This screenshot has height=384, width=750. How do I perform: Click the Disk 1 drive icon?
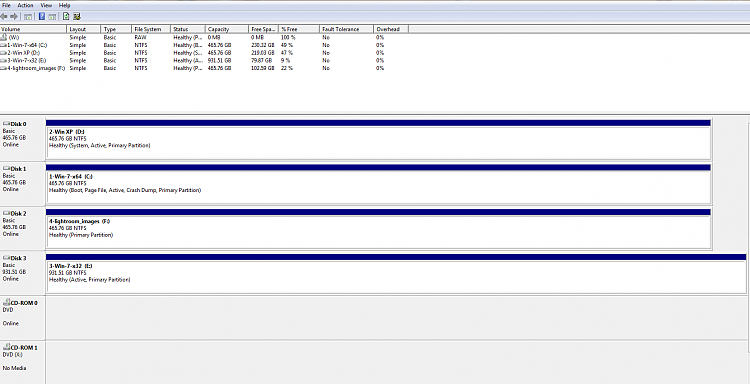(x=6, y=169)
